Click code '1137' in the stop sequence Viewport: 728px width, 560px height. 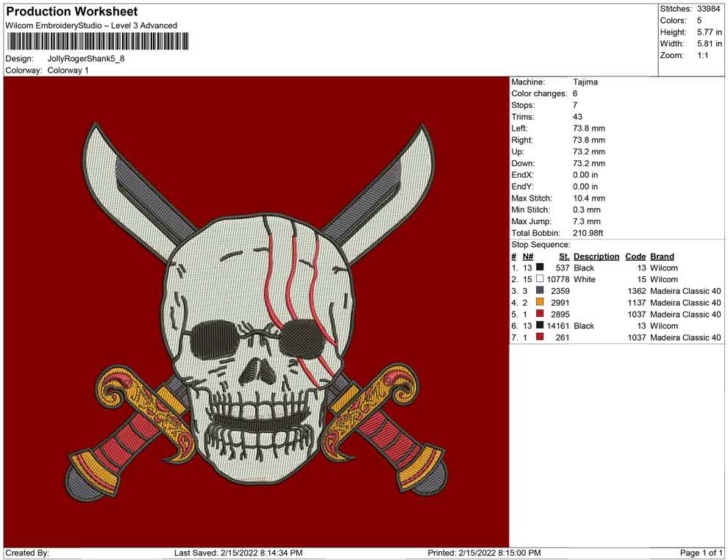click(x=637, y=303)
